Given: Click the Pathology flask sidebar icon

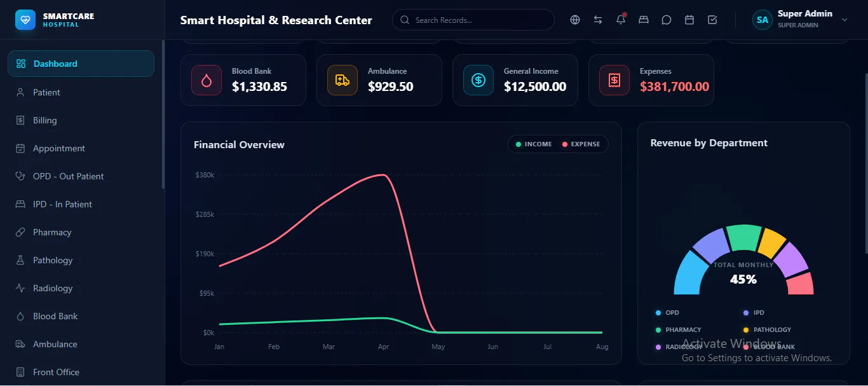Looking at the screenshot, I should pyautogui.click(x=20, y=260).
